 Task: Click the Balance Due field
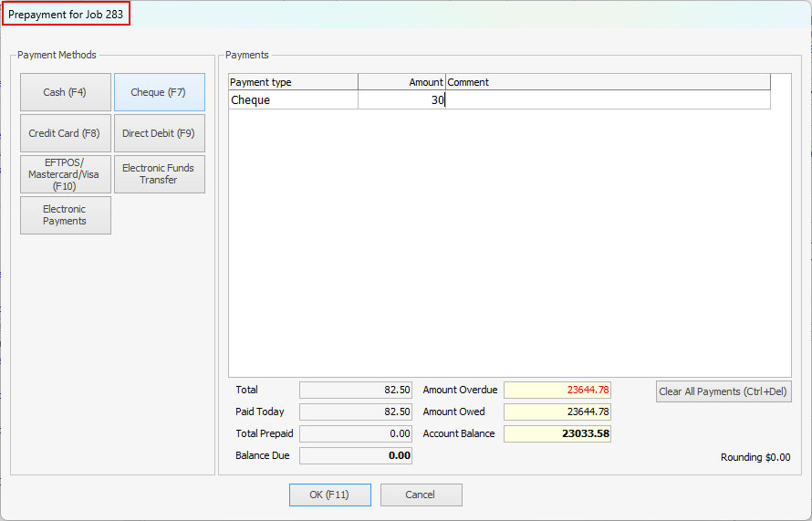click(x=356, y=455)
